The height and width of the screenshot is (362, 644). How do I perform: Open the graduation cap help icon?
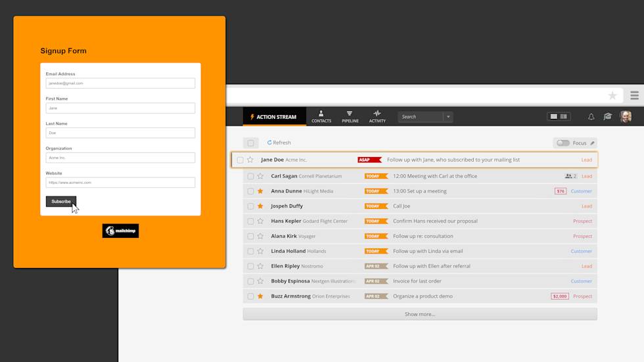point(608,116)
